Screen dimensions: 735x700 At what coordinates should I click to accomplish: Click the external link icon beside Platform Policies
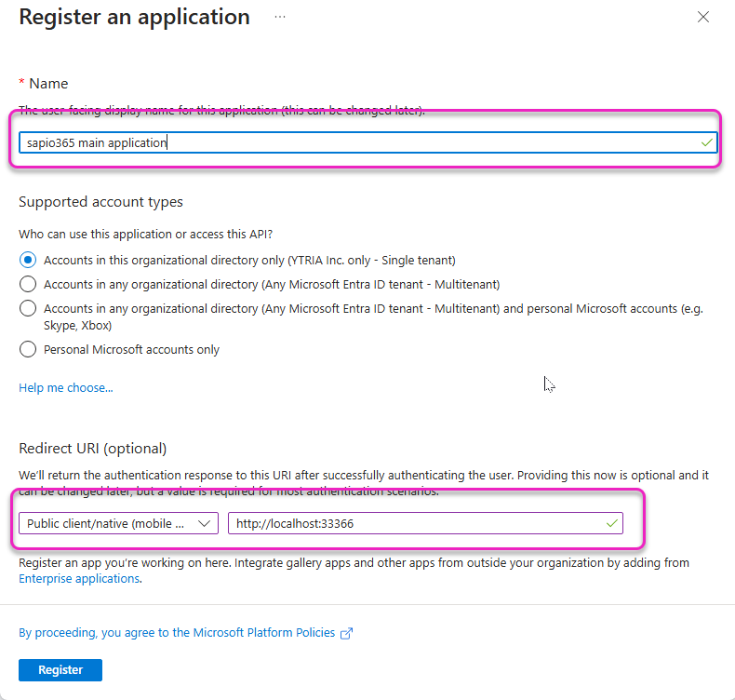346,633
